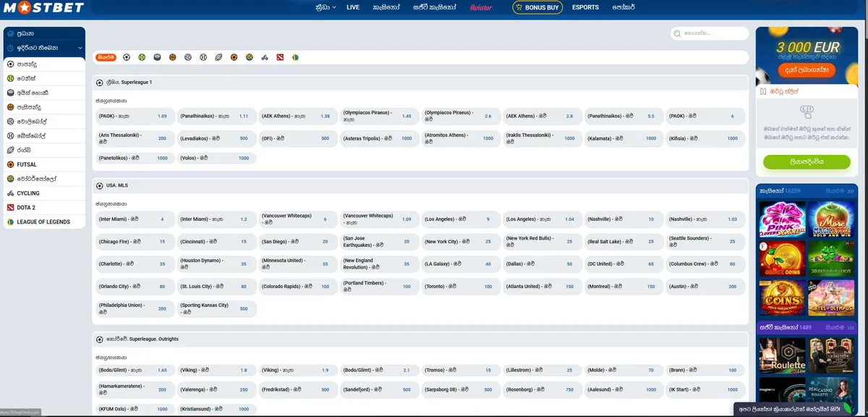This screenshot has height=417, width=868.
Task: Select rugby ball icon in filter row
Action: click(x=219, y=57)
